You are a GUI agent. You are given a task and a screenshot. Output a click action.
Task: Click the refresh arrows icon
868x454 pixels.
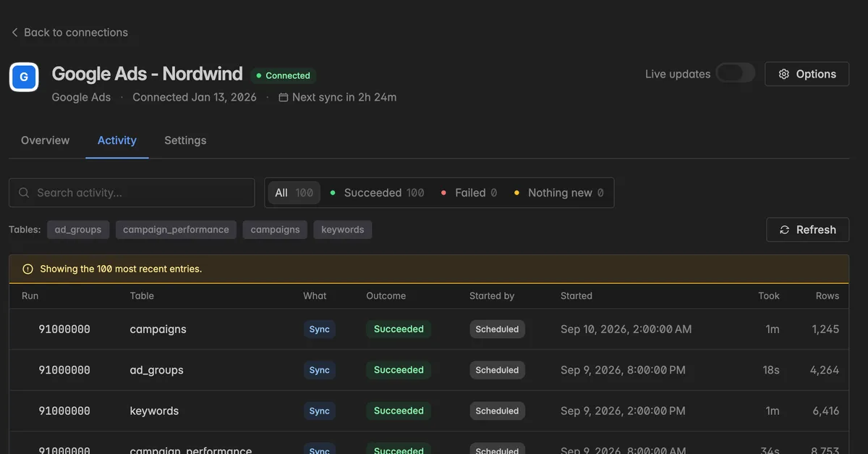pyautogui.click(x=784, y=230)
